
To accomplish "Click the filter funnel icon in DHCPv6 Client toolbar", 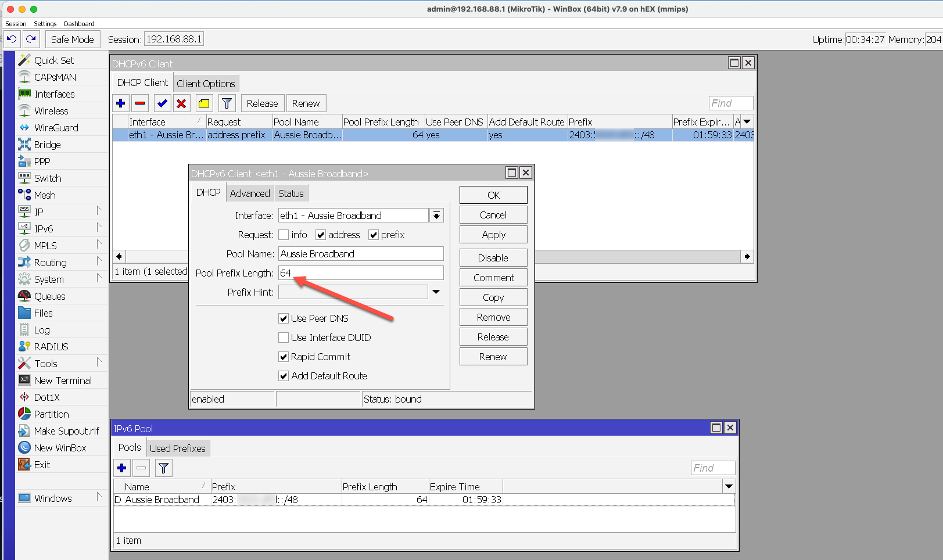I will tap(227, 103).
